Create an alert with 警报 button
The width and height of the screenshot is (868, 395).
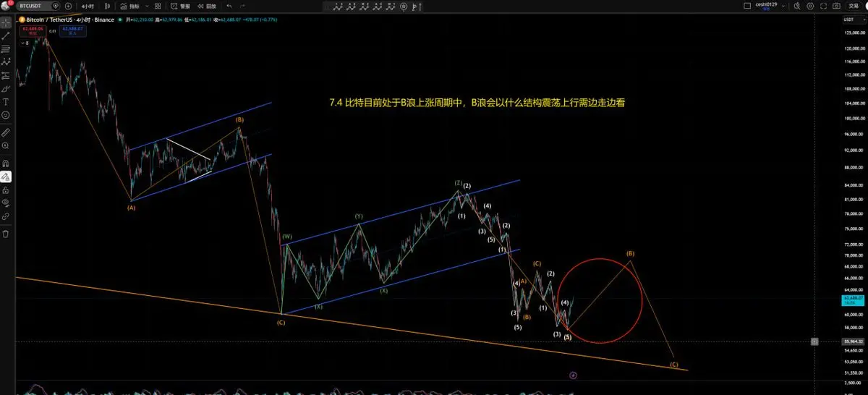181,6
